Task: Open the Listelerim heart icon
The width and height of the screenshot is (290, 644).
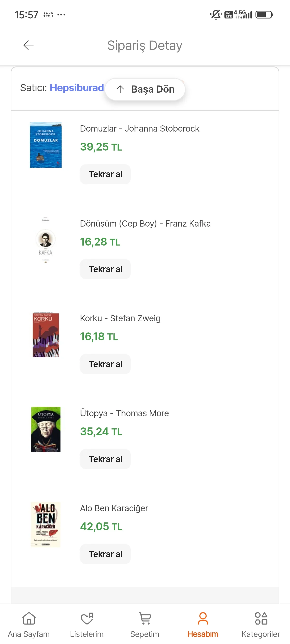Action: point(87,618)
